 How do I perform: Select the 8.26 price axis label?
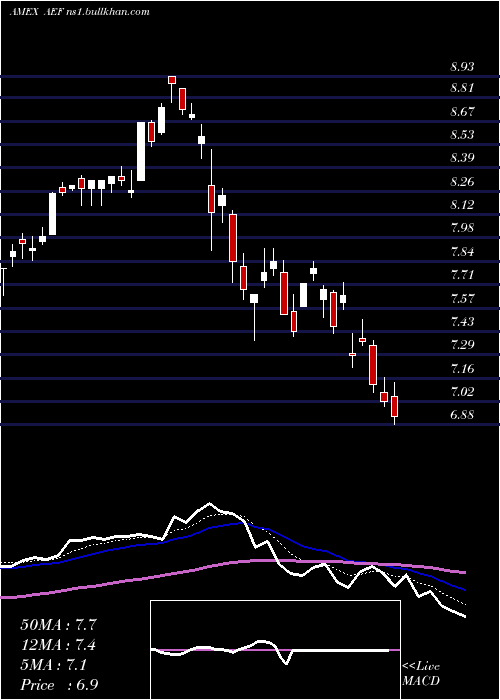tap(462, 182)
